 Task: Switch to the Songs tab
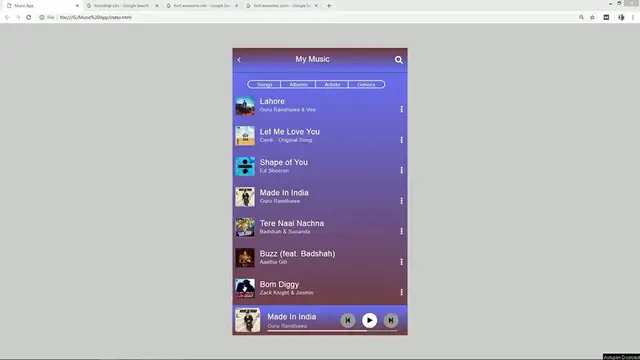(264, 84)
